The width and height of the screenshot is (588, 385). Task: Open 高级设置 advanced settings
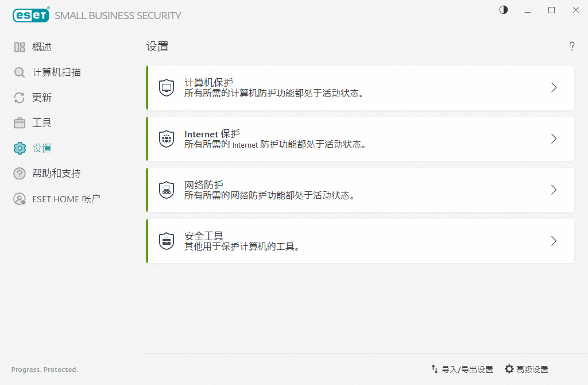pos(527,369)
